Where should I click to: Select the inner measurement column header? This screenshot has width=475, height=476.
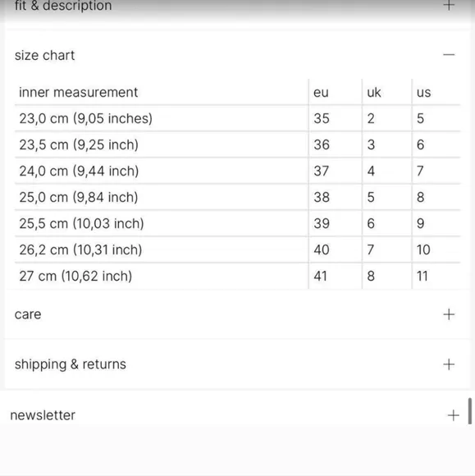[x=78, y=92]
